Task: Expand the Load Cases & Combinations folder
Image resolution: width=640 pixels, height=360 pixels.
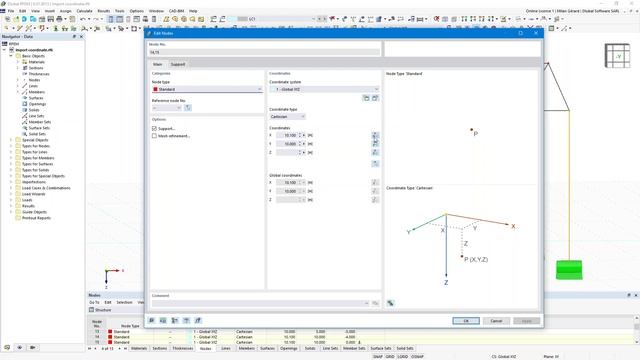Action: click(x=11, y=188)
